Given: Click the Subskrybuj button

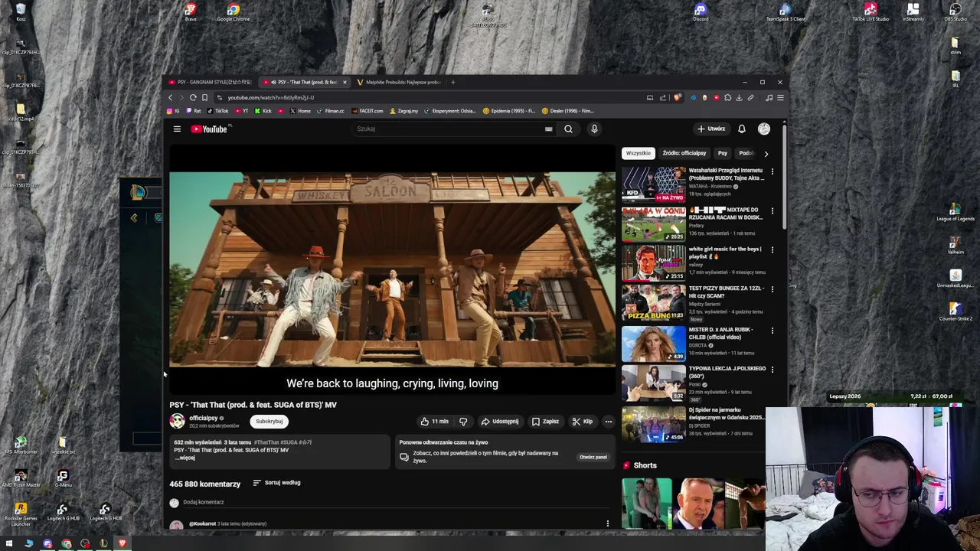Looking at the screenshot, I should 269,421.
